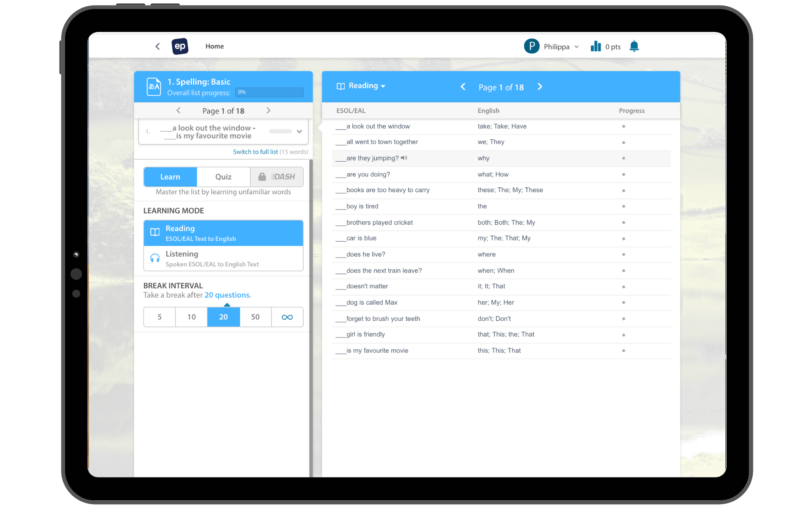Set break interval to infinity

coord(287,317)
